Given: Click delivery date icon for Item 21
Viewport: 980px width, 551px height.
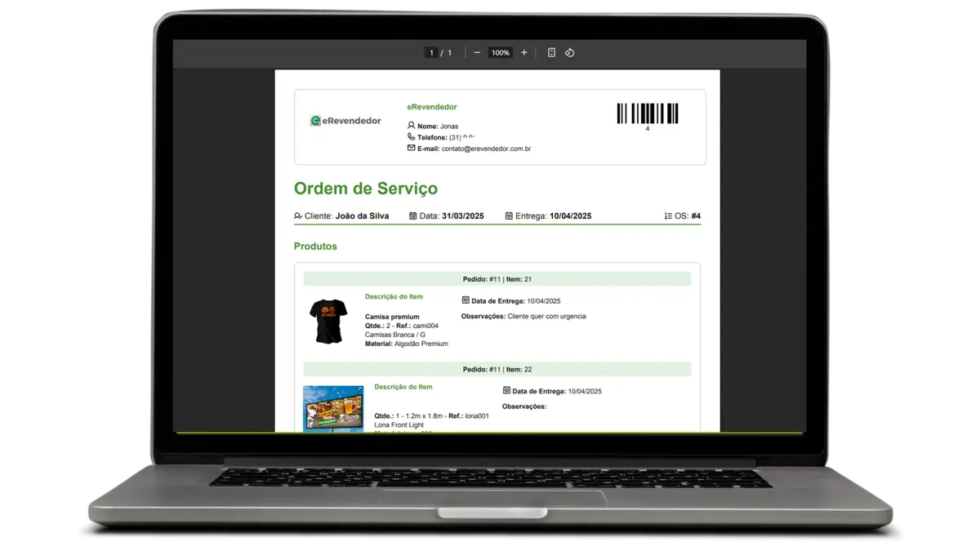Looking at the screenshot, I should pos(465,300).
